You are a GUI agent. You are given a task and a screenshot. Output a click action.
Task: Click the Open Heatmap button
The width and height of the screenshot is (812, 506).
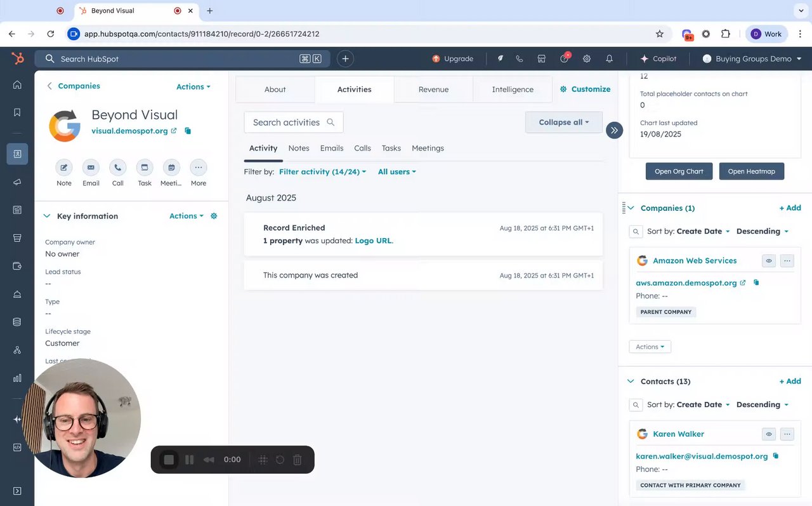click(752, 171)
